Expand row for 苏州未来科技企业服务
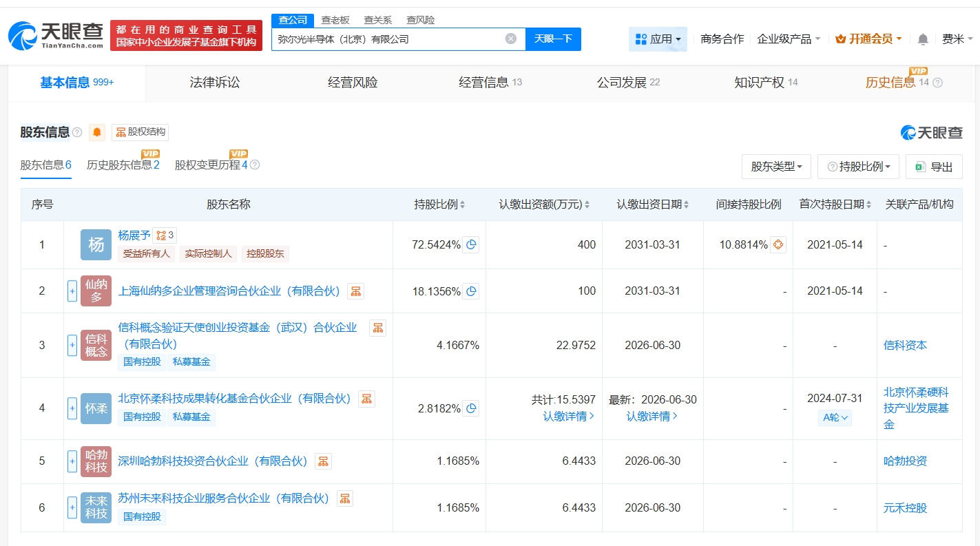 pyautogui.click(x=72, y=507)
